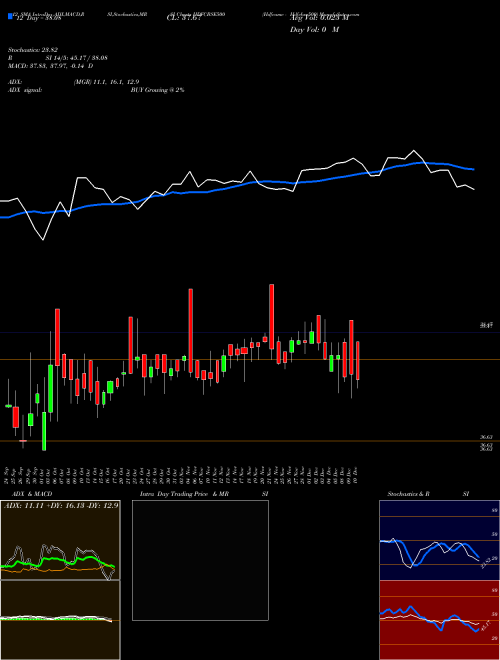This screenshot has width=500, height=660.
Task: Click the 'MACD: 37.83, 37.97, -0.14 D' line
Action: pos(51,66)
